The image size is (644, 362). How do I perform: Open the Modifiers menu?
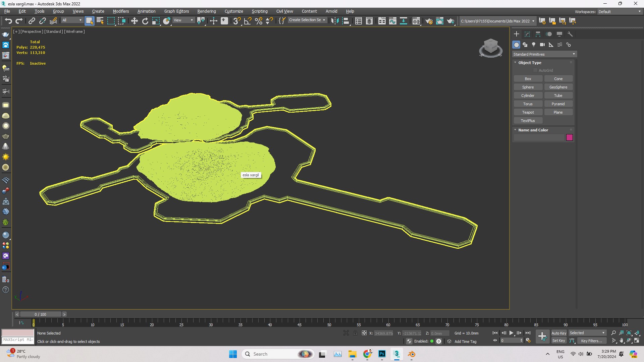click(x=121, y=11)
